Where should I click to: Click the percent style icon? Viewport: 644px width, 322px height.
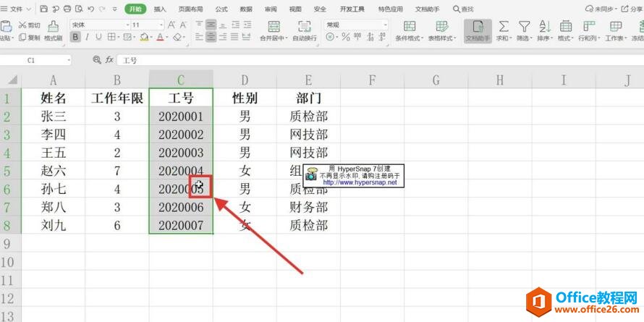tap(346, 38)
